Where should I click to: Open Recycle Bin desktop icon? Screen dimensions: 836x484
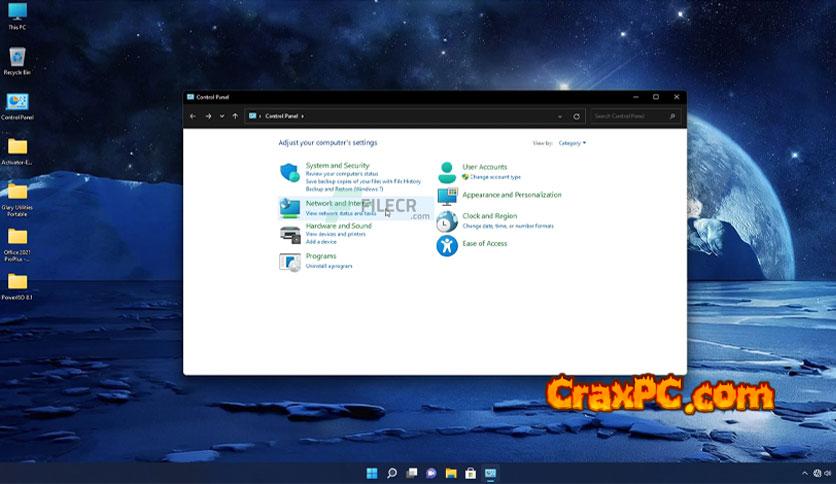(x=17, y=58)
